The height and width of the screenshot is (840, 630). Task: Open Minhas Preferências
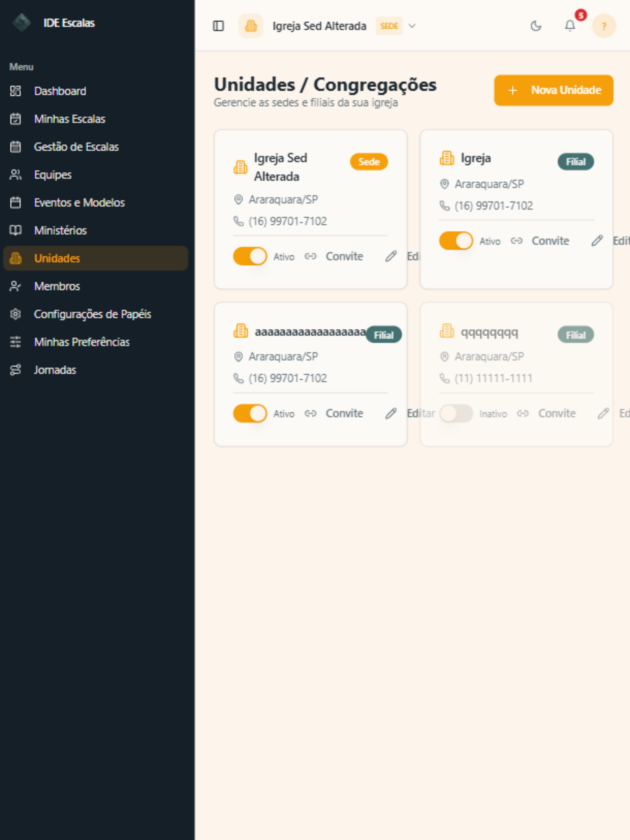click(95, 342)
